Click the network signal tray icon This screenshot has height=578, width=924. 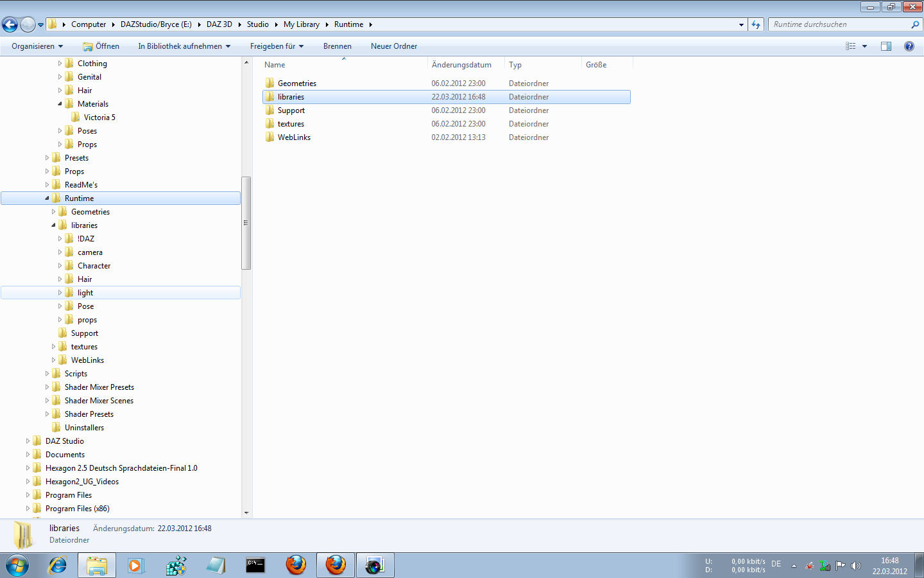click(825, 566)
